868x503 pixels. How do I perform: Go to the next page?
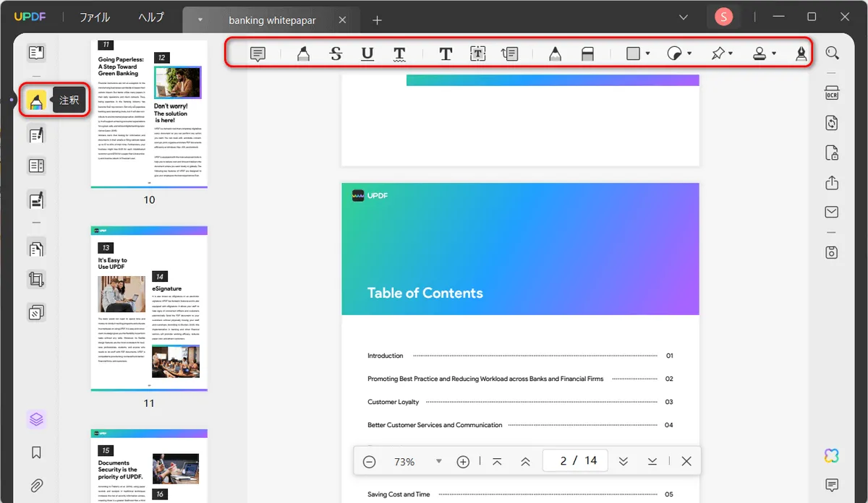coord(623,461)
